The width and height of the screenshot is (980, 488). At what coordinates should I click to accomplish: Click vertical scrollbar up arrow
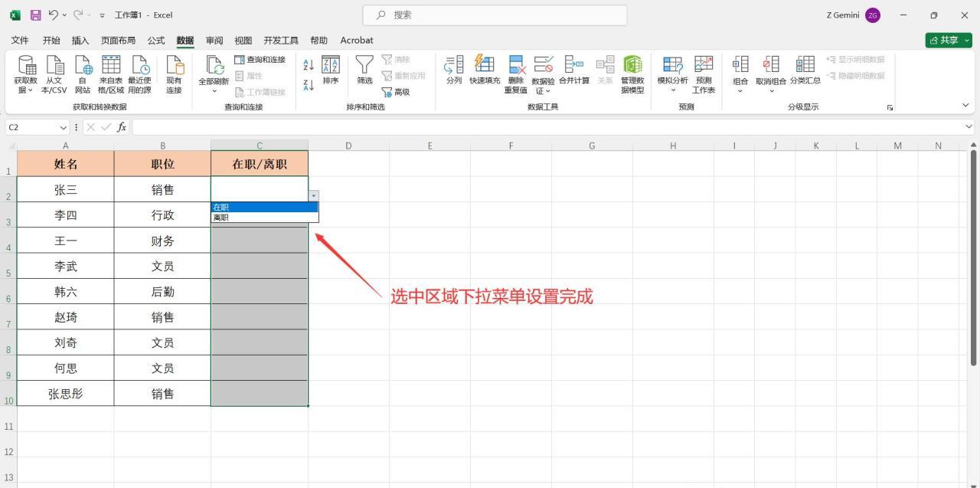pos(974,145)
